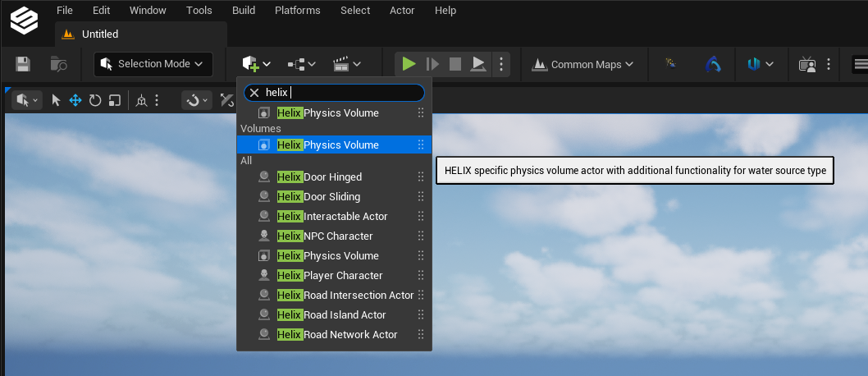The width and height of the screenshot is (868, 376).
Task: Open the Build menu
Action: (x=244, y=11)
